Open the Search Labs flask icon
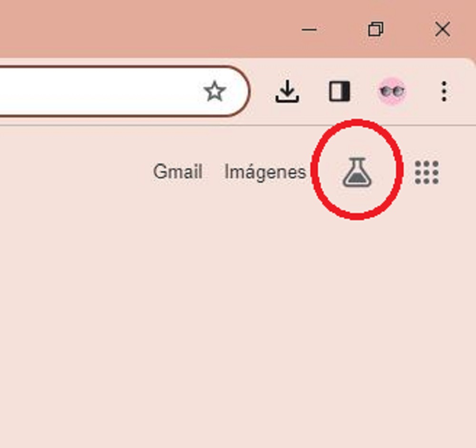The image size is (476, 448). [x=357, y=172]
